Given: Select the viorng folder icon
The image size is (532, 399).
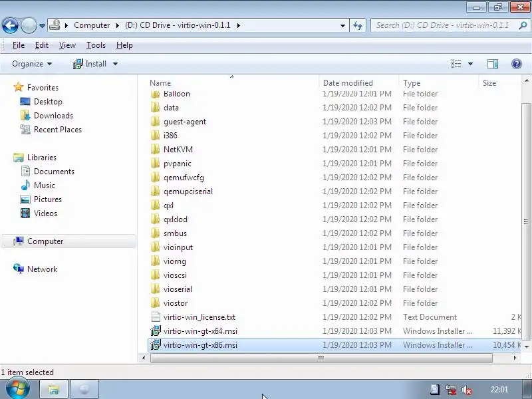Looking at the screenshot, I should (156, 261).
